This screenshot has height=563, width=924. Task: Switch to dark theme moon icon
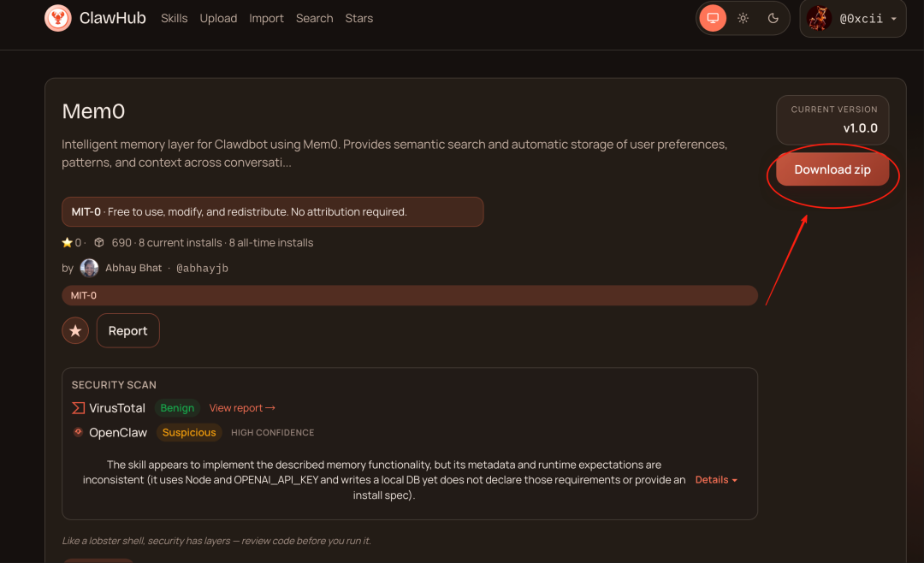(773, 18)
